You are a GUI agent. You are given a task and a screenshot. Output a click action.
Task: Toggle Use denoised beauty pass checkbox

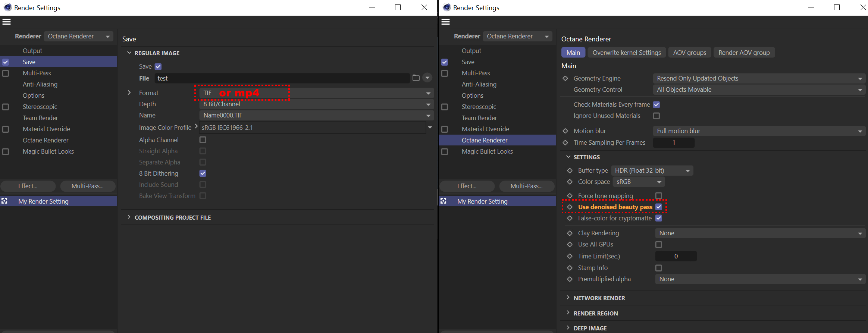(659, 207)
